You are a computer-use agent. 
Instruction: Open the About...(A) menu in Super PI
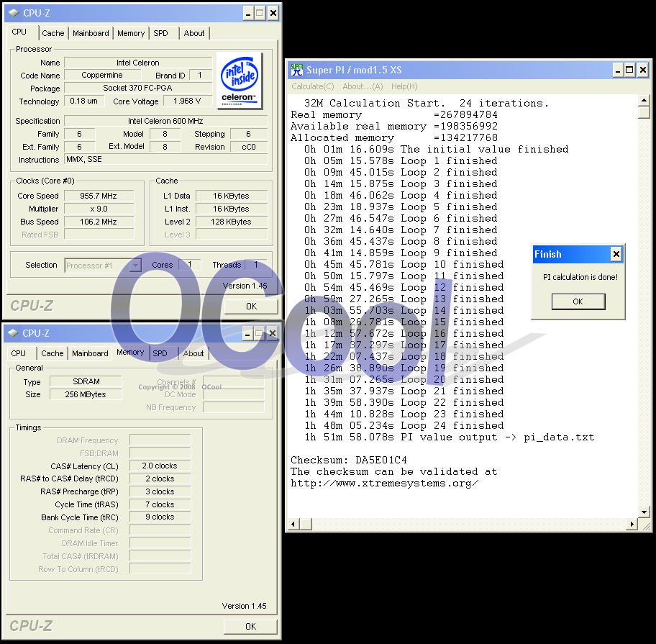coord(363,86)
